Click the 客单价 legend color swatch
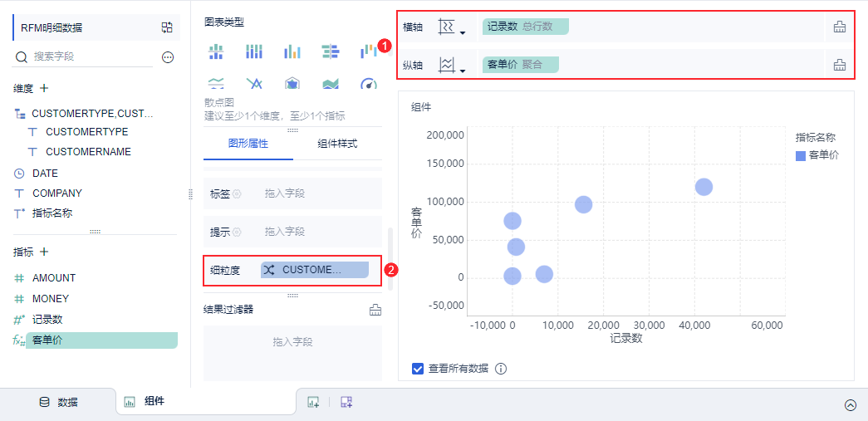 point(801,155)
